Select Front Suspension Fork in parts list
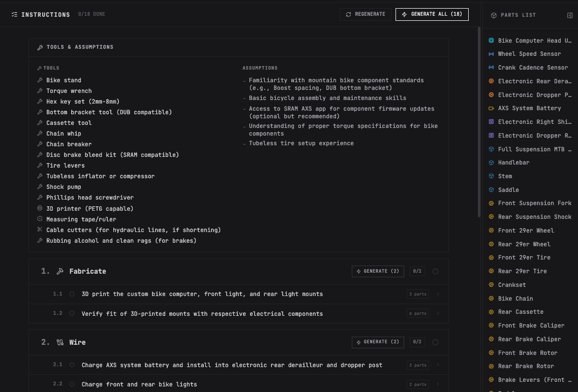This screenshot has height=392, width=578. click(x=535, y=203)
